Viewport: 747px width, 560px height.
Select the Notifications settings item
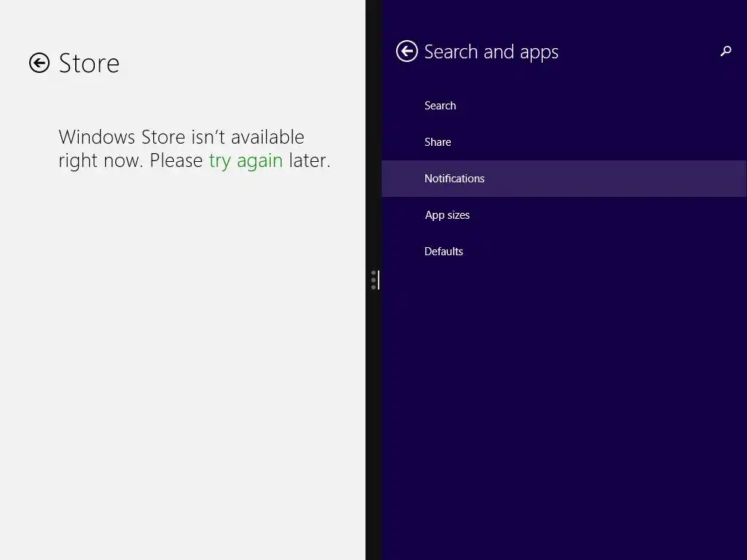click(564, 179)
